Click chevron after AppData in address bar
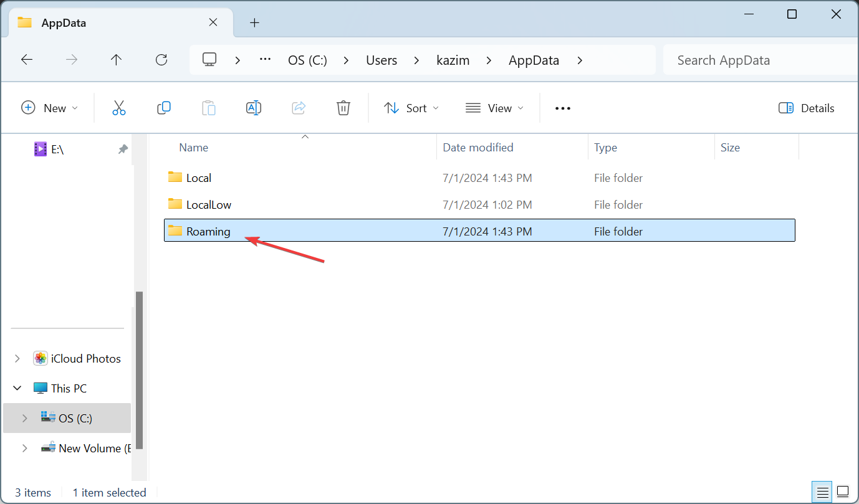This screenshot has height=504, width=859. [580, 60]
